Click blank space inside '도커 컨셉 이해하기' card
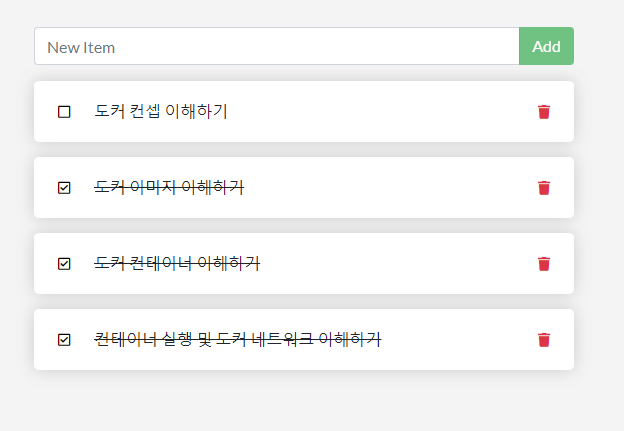 (x=378, y=111)
